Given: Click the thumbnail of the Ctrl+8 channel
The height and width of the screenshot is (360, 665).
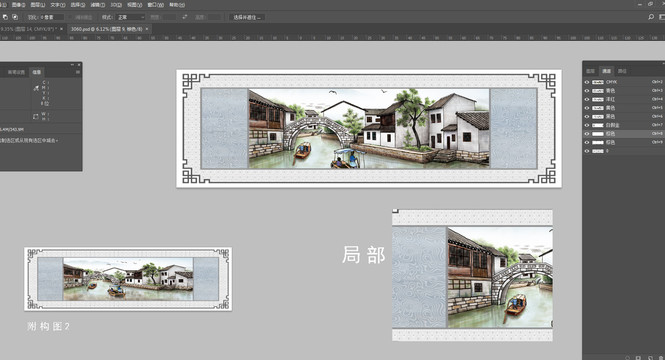Looking at the screenshot, I should click(598, 134).
